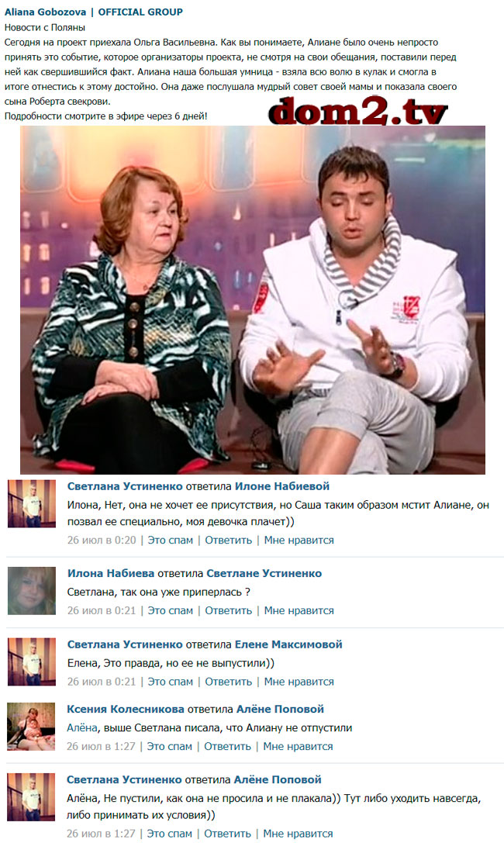Open avatar on Svetlana's reply to Ilona Nabieva
Viewport: 504px width, 843px height.
32,504
